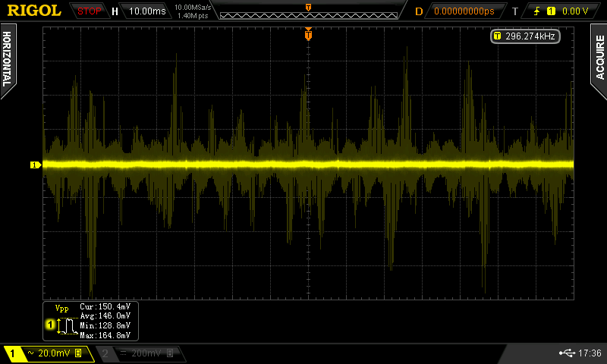Click the orange trigger position marker atop grid
This screenshot has width=607, height=364.
click(x=308, y=34)
